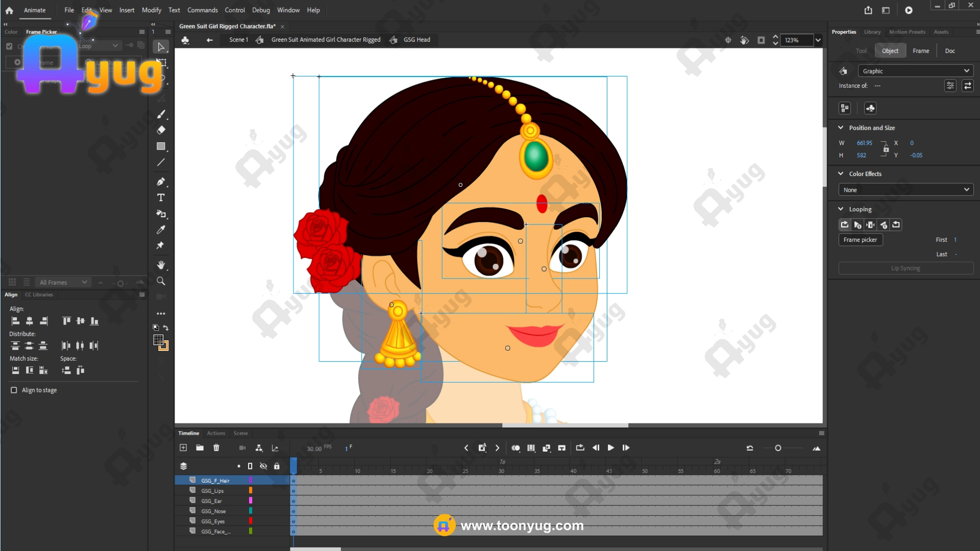
Task: Enable Align to stage checkbox
Action: coord(14,390)
